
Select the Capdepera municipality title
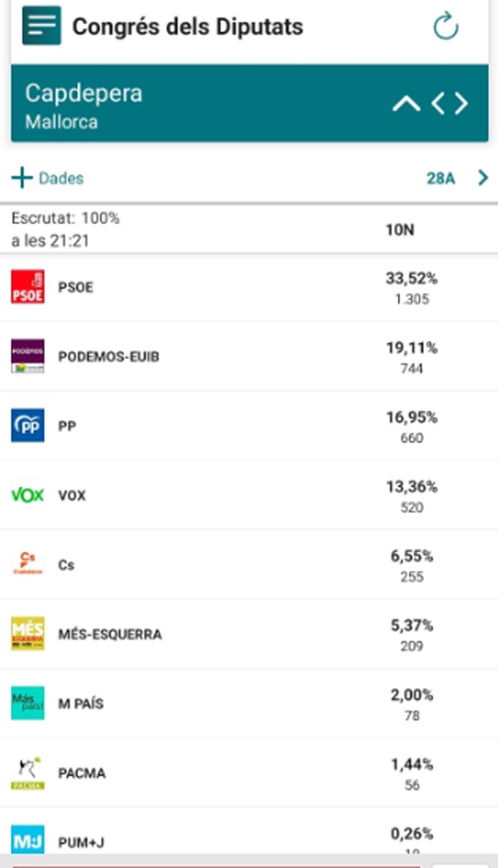point(83,93)
